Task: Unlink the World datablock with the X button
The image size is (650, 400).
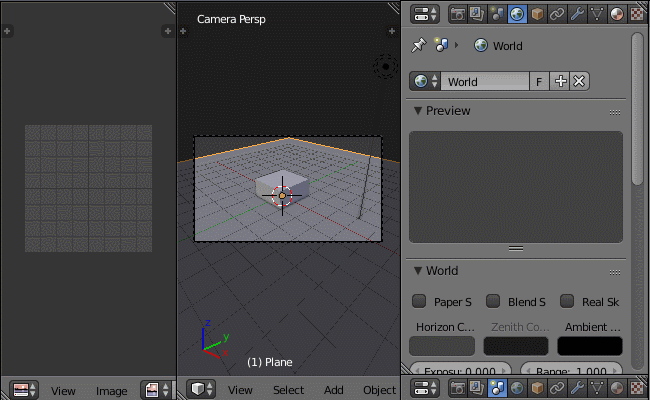Action: pyautogui.click(x=579, y=81)
